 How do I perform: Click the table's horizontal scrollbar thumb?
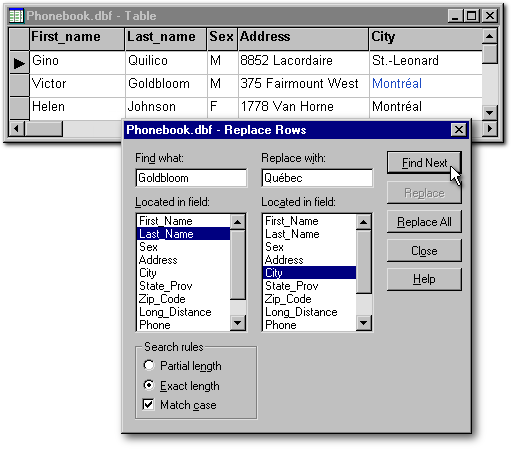point(44,128)
